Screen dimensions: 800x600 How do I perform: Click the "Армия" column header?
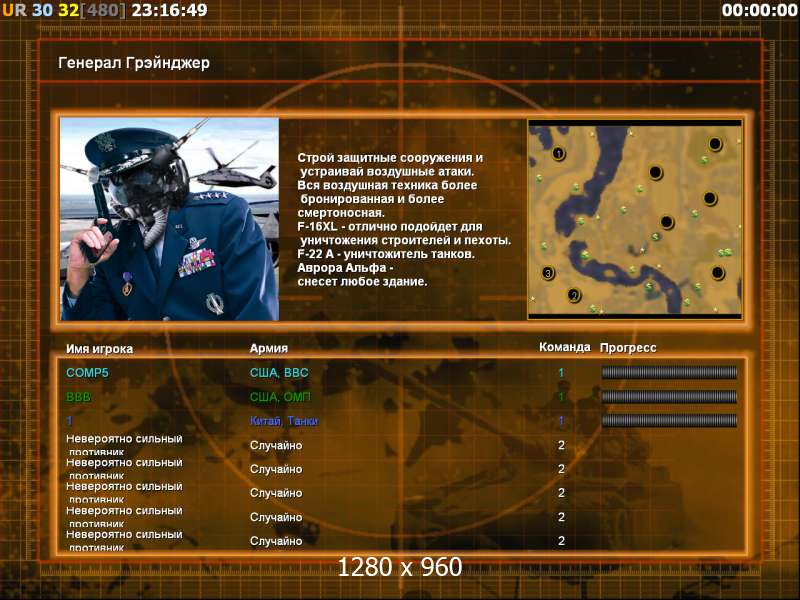pyautogui.click(x=269, y=348)
